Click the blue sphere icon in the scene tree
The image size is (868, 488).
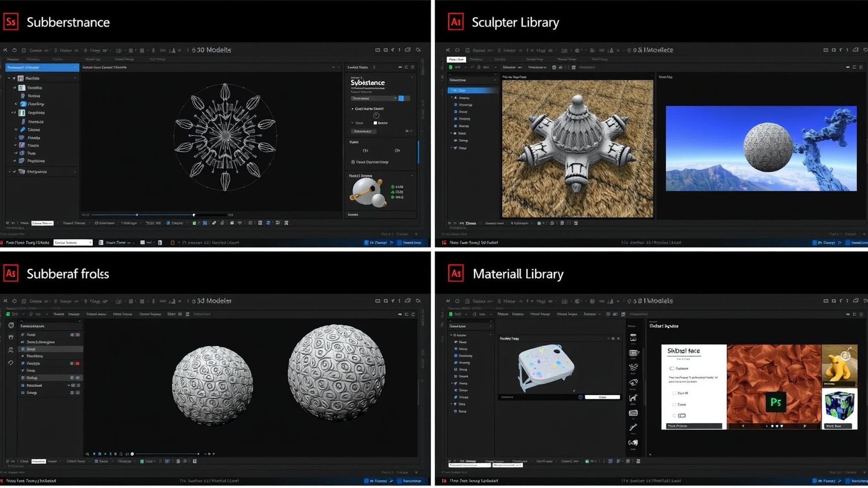[23, 104]
